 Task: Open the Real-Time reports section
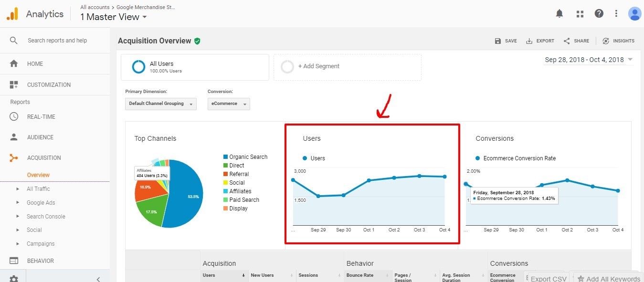coord(41,117)
